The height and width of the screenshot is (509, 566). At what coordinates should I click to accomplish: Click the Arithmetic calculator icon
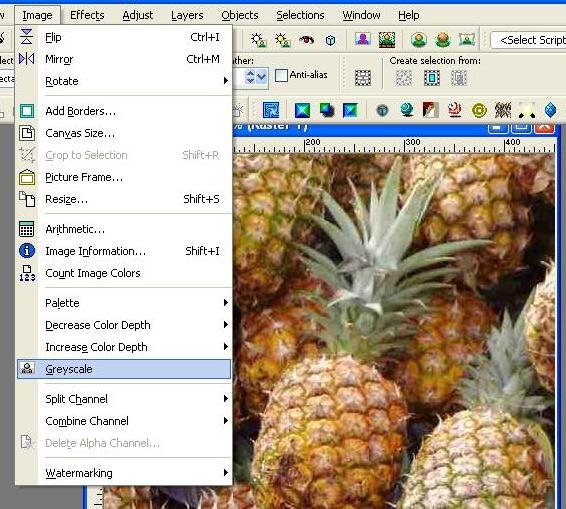coord(27,229)
